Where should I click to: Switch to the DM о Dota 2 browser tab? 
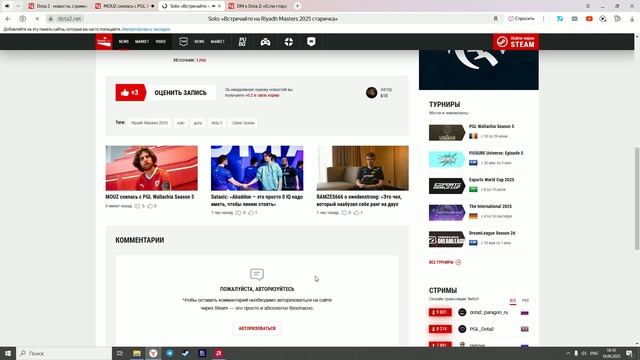tap(258, 6)
